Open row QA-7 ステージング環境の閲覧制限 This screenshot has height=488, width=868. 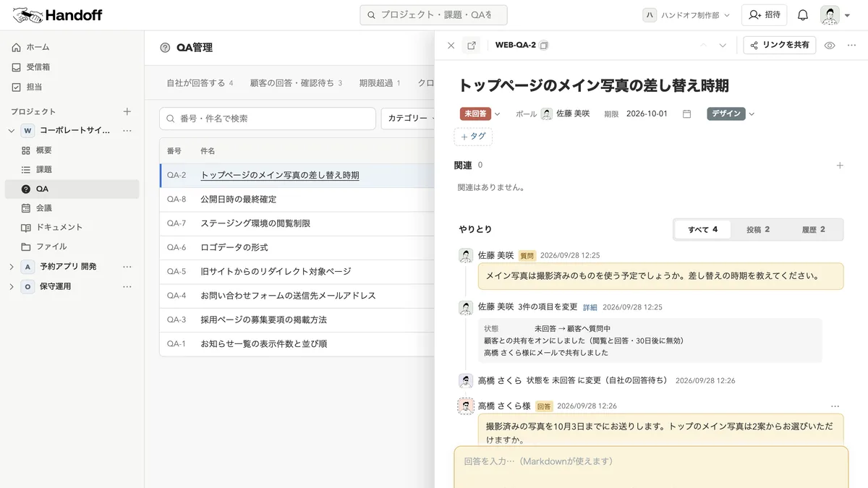(297, 223)
